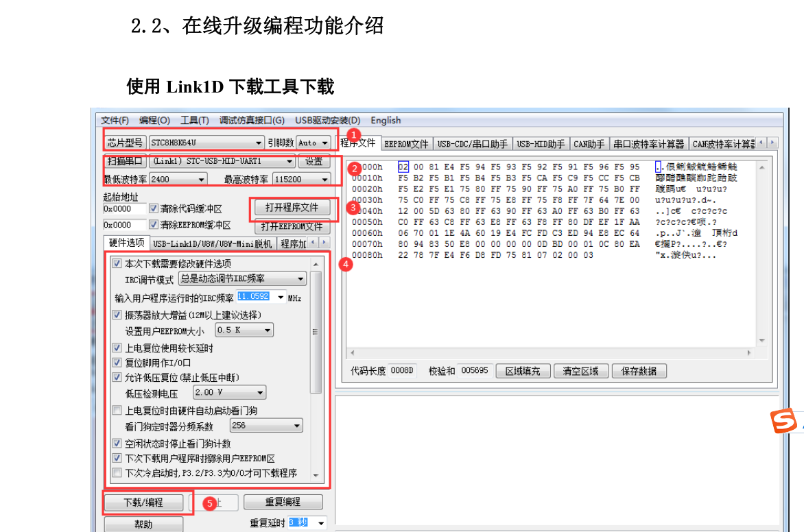Image resolution: width=804 pixels, height=532 pixels.
Task: Open the 最高波特率 115200 dropdown
Action: click(x=324, y=180)
